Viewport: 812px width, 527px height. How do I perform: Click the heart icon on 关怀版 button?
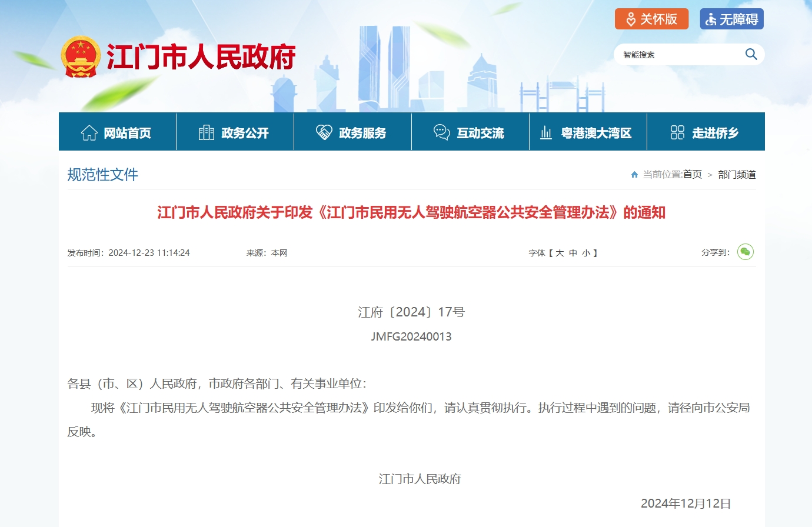[631, 18]
